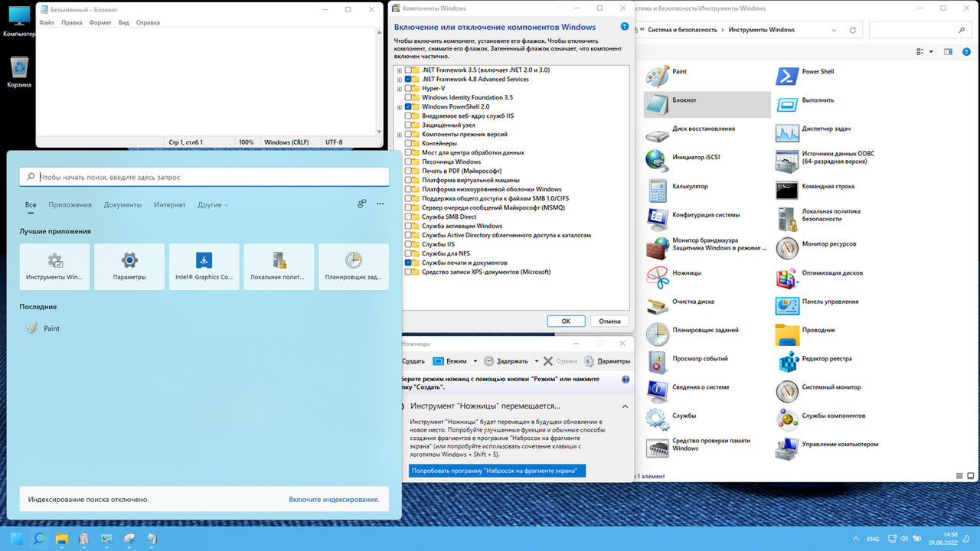
Task: Uncheck Windows PowerShell 2.0 component
Action: pyautogui.click(x=408, y=107)
